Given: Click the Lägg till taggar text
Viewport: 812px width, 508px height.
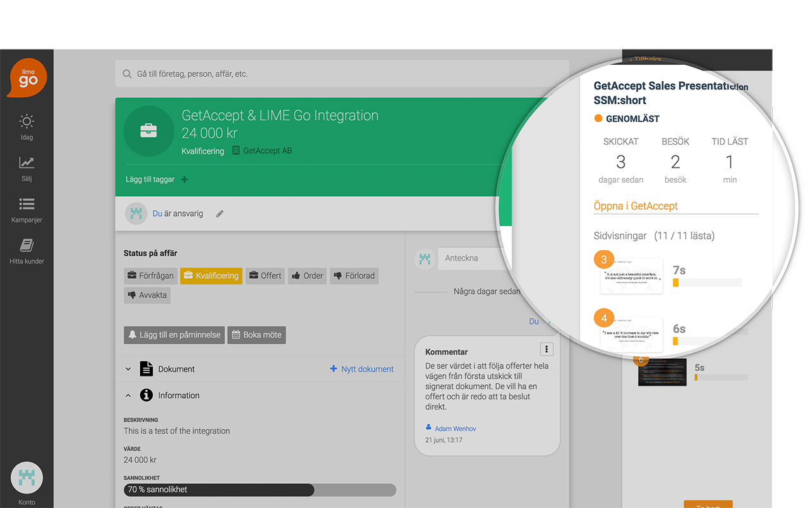Looking at the screenshot, I should (x=150, y=180).
